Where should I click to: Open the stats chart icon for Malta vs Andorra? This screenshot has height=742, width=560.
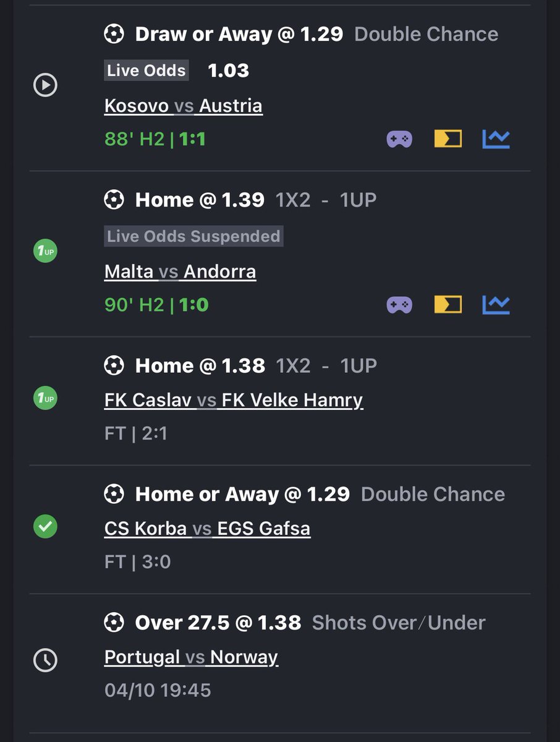tap(496, 305)
